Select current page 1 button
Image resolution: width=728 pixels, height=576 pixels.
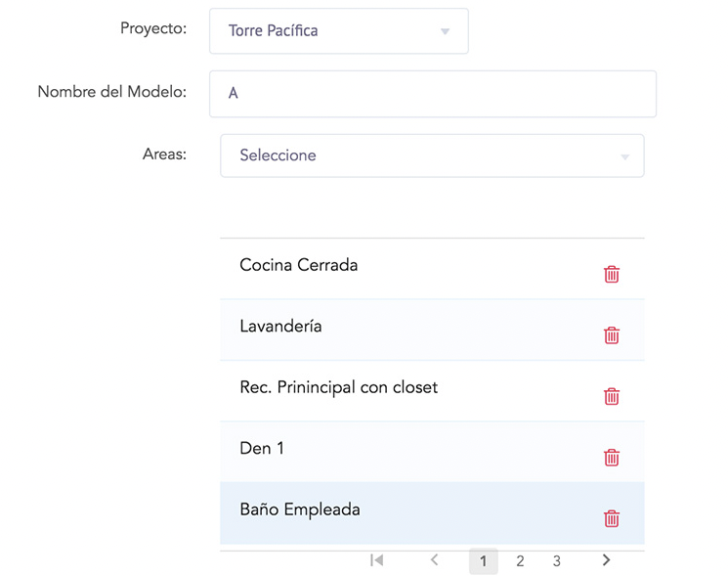(484, 561)
